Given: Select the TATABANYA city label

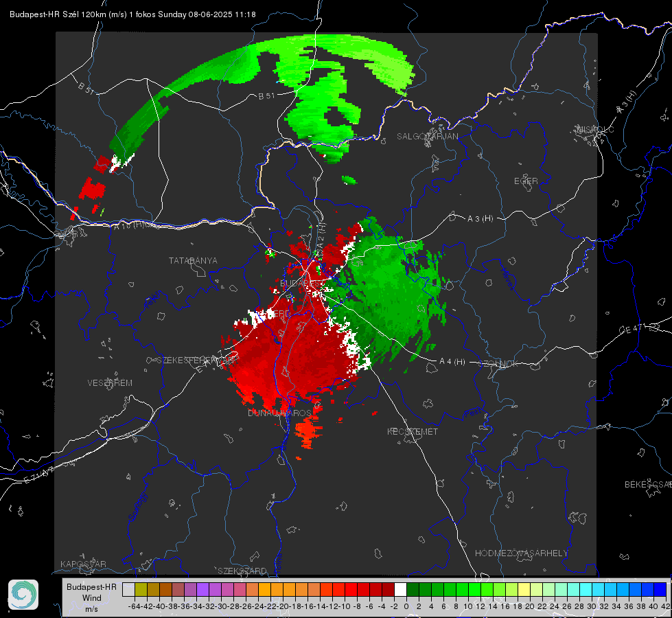Looking at the screenshot, I should pyautogui.click(x=193, y=261).
